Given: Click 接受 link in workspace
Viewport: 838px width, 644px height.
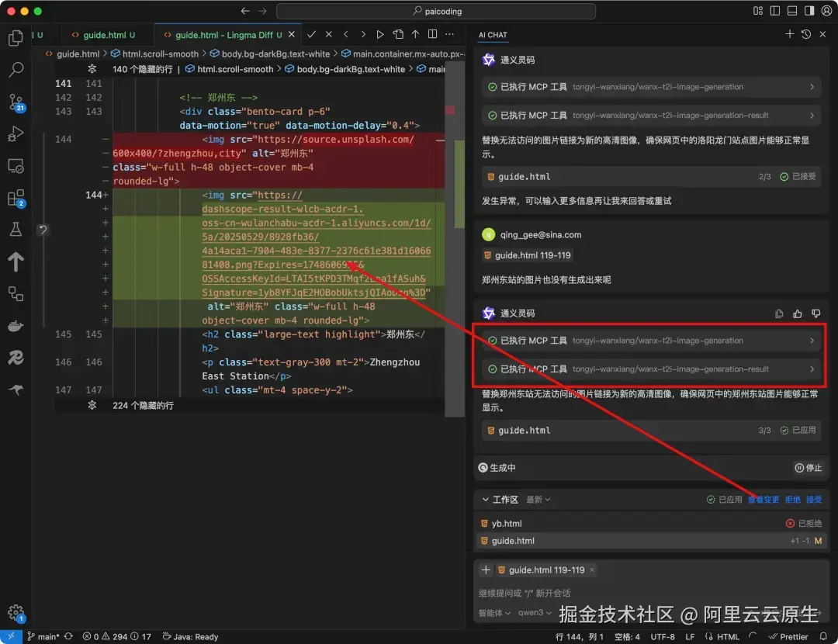Looking at the screenshot, I should 814,500.
